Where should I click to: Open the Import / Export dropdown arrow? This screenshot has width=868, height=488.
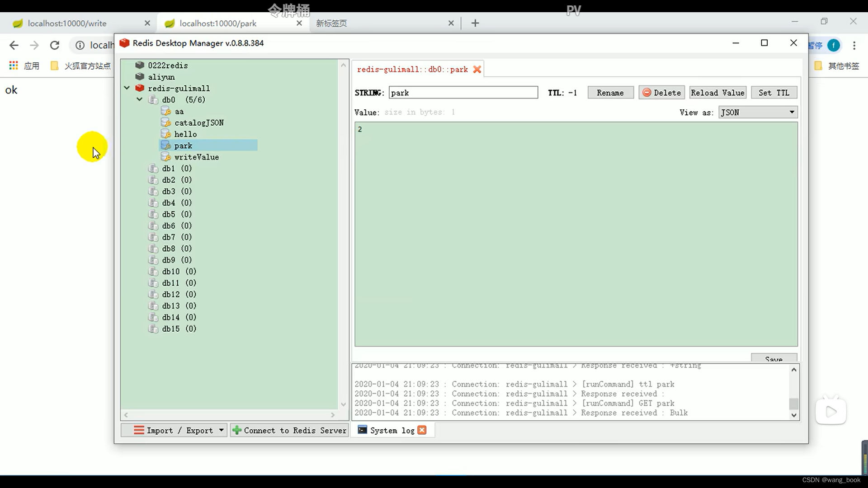(221, 430)
